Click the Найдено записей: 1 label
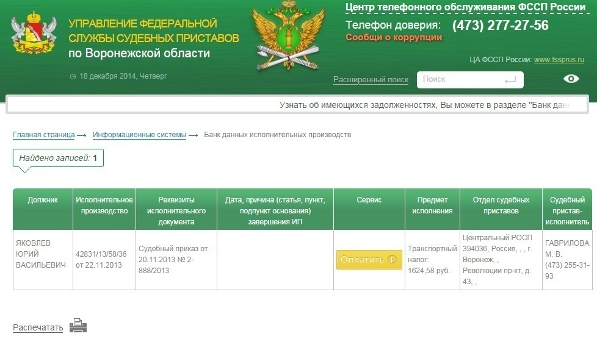 tap(58, 159)
